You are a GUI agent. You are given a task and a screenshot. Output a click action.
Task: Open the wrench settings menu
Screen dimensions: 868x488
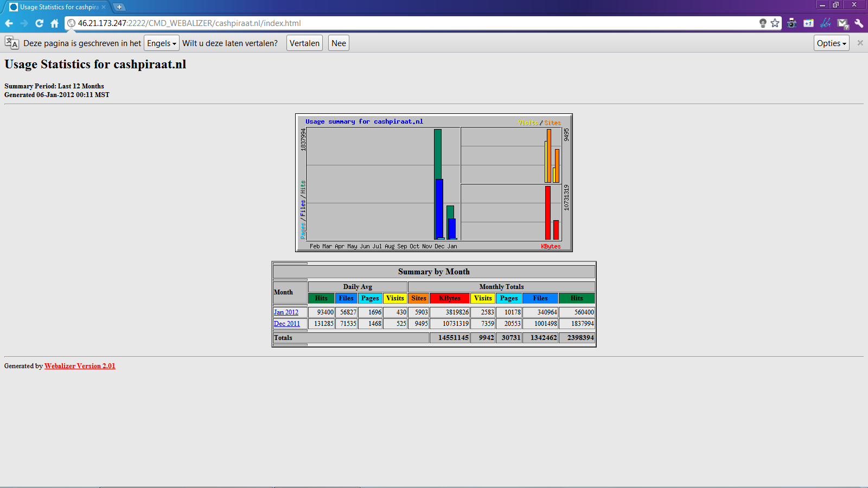[859, 23]
